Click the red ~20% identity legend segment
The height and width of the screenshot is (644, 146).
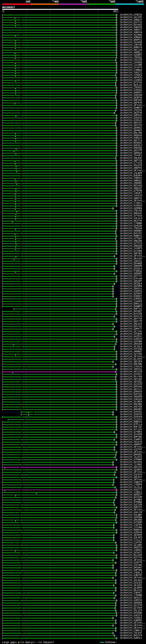pyautogui.click(x=16, y=4)
